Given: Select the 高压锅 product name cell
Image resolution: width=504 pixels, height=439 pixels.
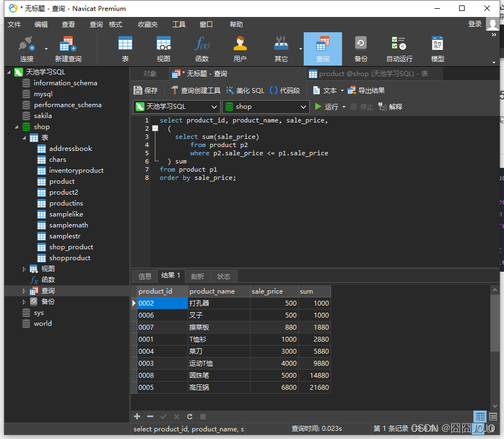Looking at the screenshot, I should click(x=219, y=387).
